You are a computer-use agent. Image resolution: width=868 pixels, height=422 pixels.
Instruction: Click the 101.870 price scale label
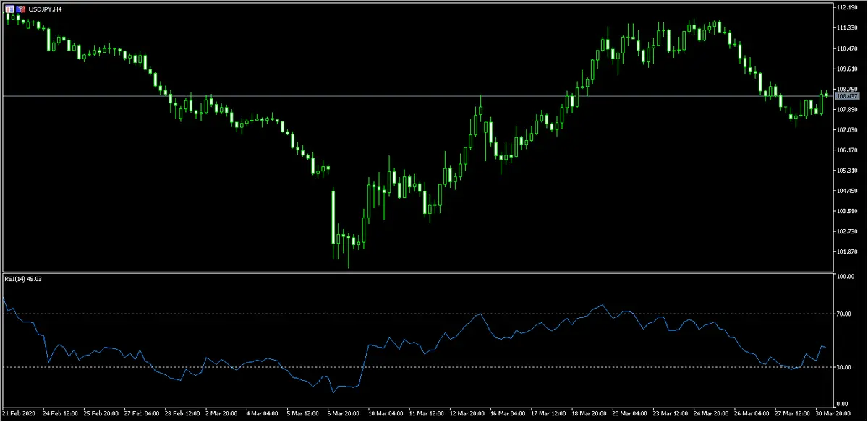click(x=846, y=251)
